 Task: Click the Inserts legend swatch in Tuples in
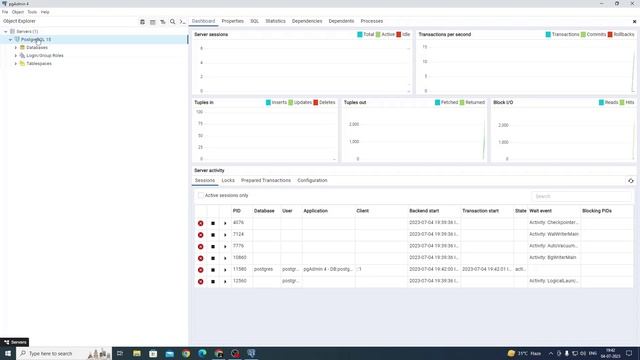[x=268, y=102]
